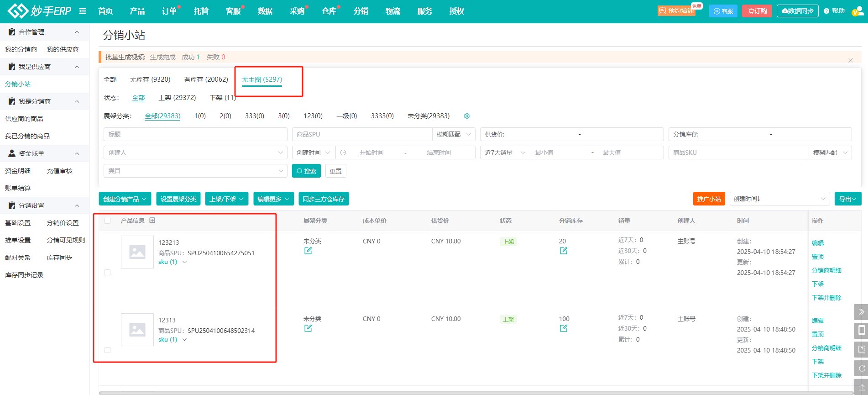Close the batch video notification bar
868x395 pixels.
click(x=851, y=60)
